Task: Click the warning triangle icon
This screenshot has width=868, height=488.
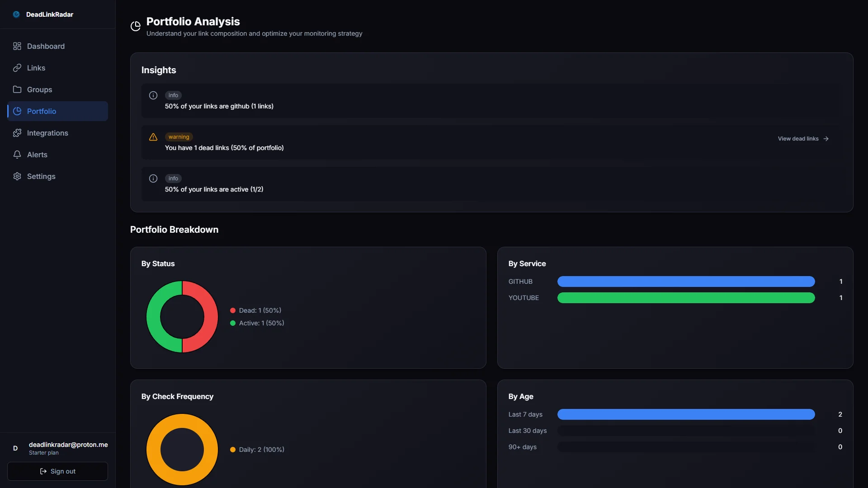Action: (153, 137)
